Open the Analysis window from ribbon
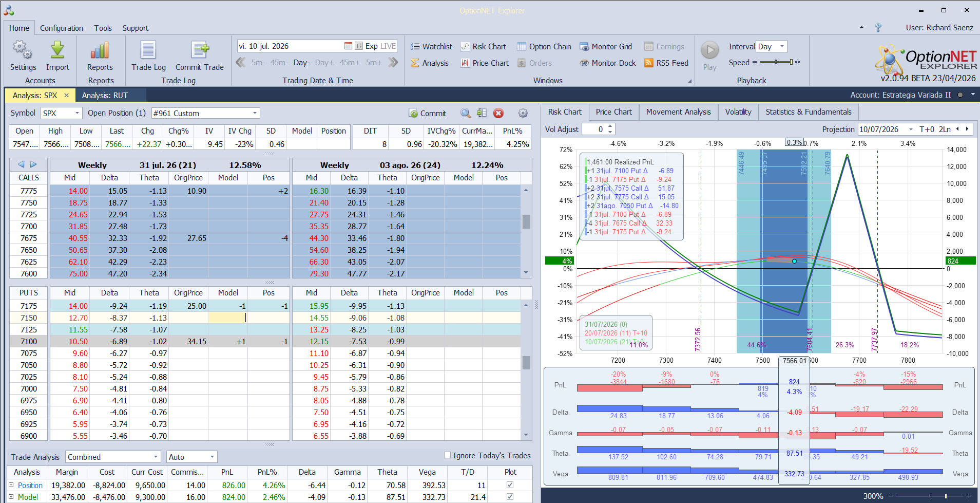The height and width of the screenshot is (503, 980). tap(430, 63)
